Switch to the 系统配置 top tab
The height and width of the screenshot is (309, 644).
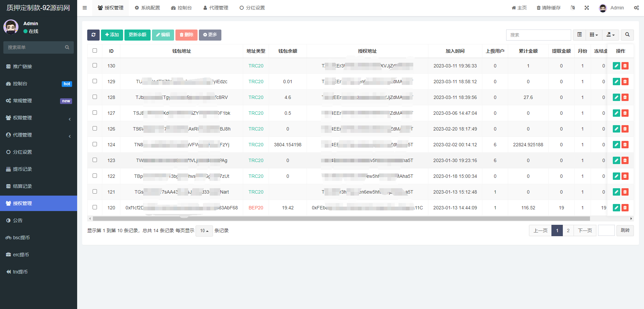pyautogui.click(x=147, y=8)
